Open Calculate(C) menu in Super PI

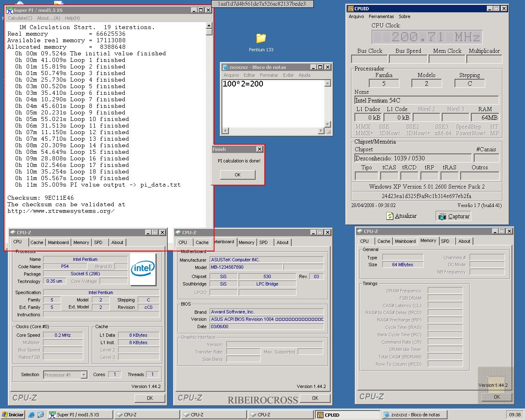tap(20, 18)
